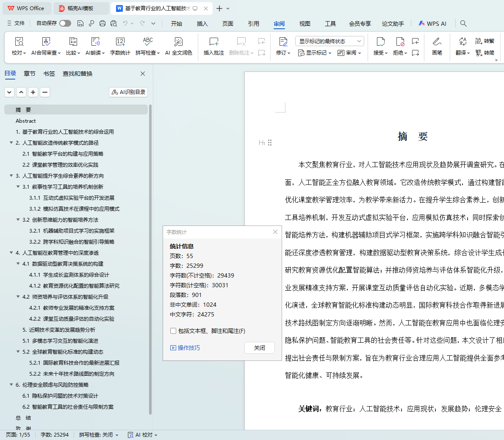The height and width of the screenshot is (440, 504).
Task: Click the AI识别目录 button
Action: pos(128,92)
